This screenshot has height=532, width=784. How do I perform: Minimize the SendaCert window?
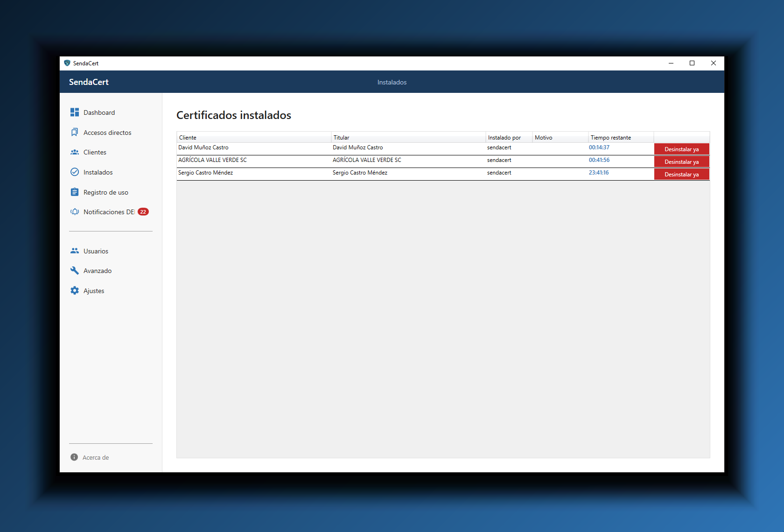coord(671,63)
